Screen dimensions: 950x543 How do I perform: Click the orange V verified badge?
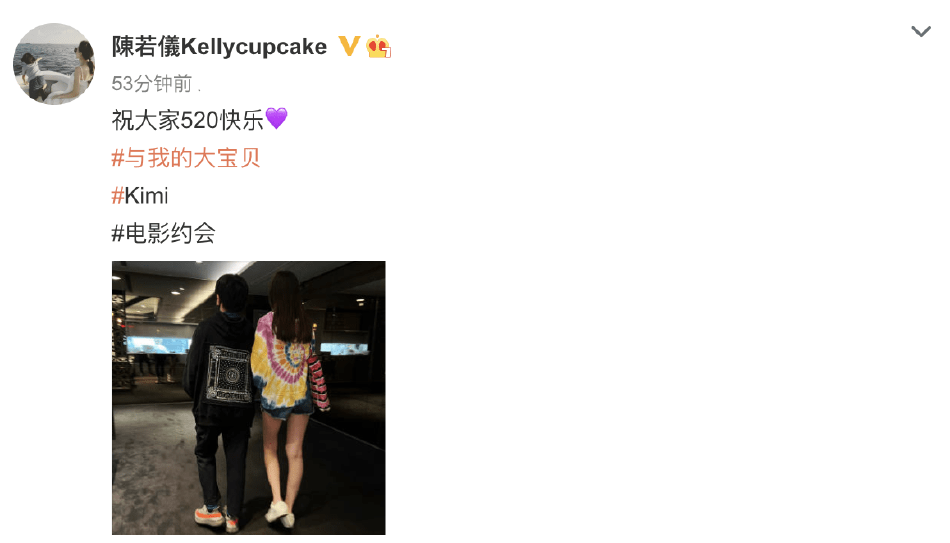348,46
